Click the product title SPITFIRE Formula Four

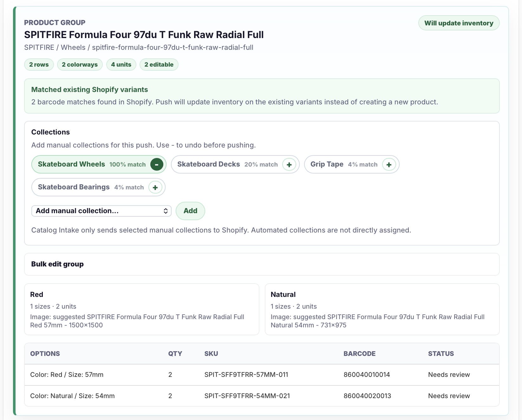point(144,35)
